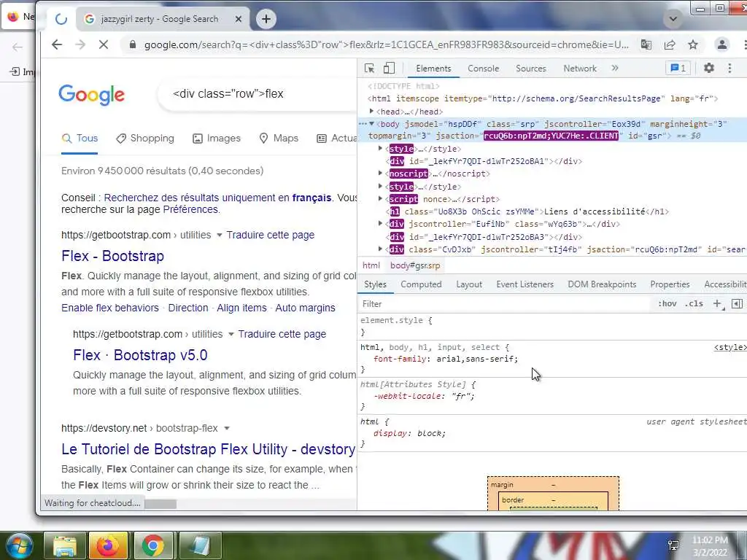This screenshot has width=747, height=560.
Task: Click the browser back arrow
Action: [x=57, y=44]
